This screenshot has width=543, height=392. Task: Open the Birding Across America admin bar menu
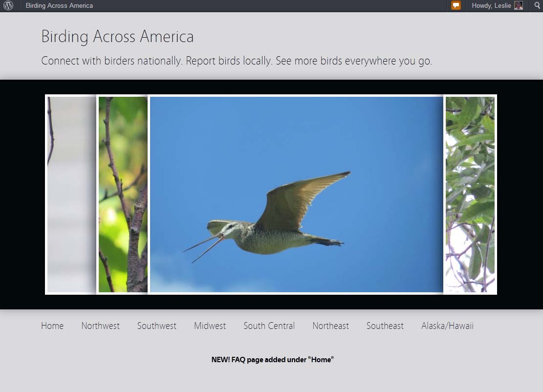click(59, 6)
